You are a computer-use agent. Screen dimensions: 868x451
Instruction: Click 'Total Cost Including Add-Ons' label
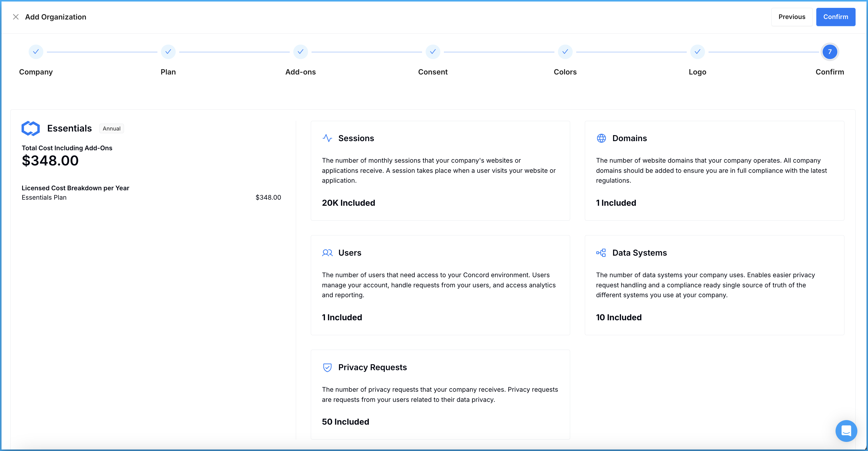tap(67, 148)
